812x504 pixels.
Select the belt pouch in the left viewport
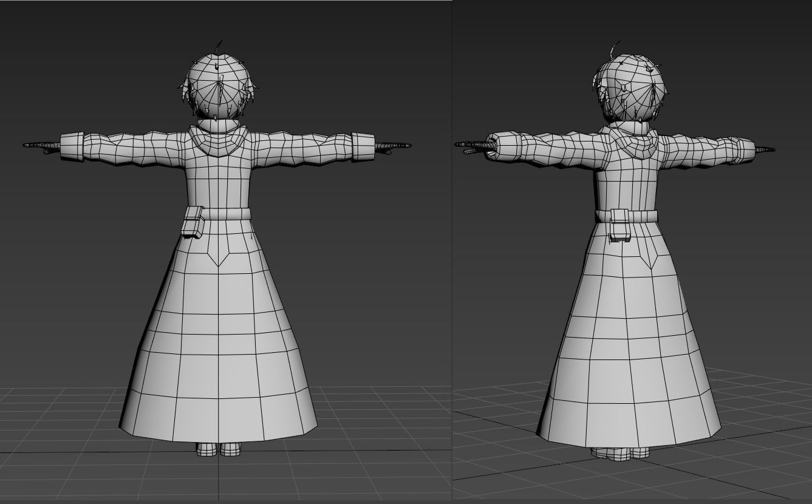pyautogui.click(x=194, y=222)
